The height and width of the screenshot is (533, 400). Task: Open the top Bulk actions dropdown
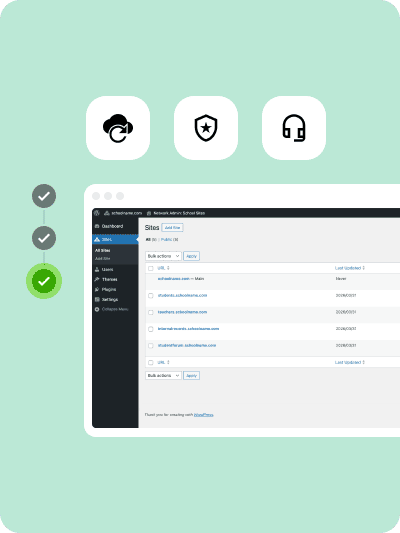tap(163, 256)
